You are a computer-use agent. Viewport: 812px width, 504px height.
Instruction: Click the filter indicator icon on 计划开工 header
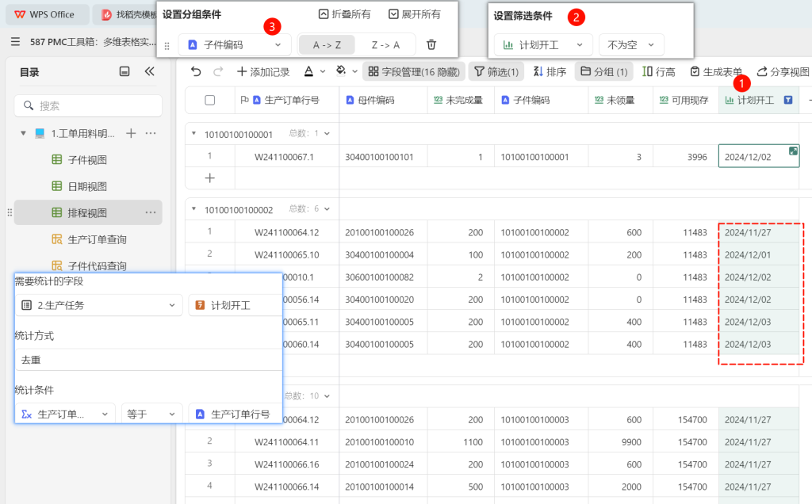coord(788,100)
